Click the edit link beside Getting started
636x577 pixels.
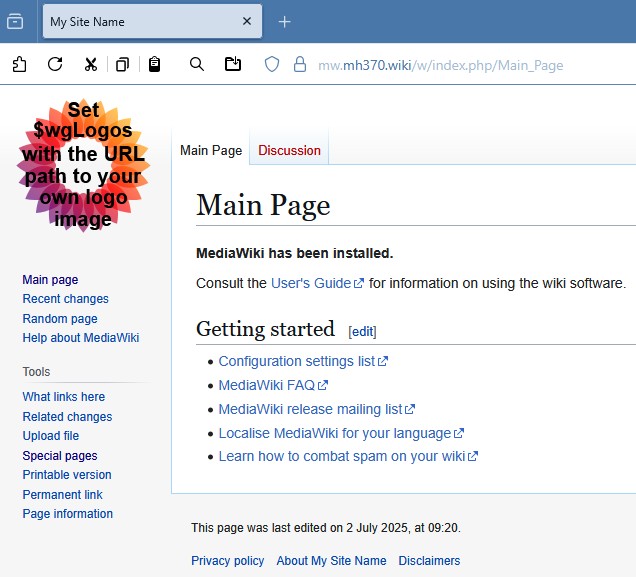[362, 331]
